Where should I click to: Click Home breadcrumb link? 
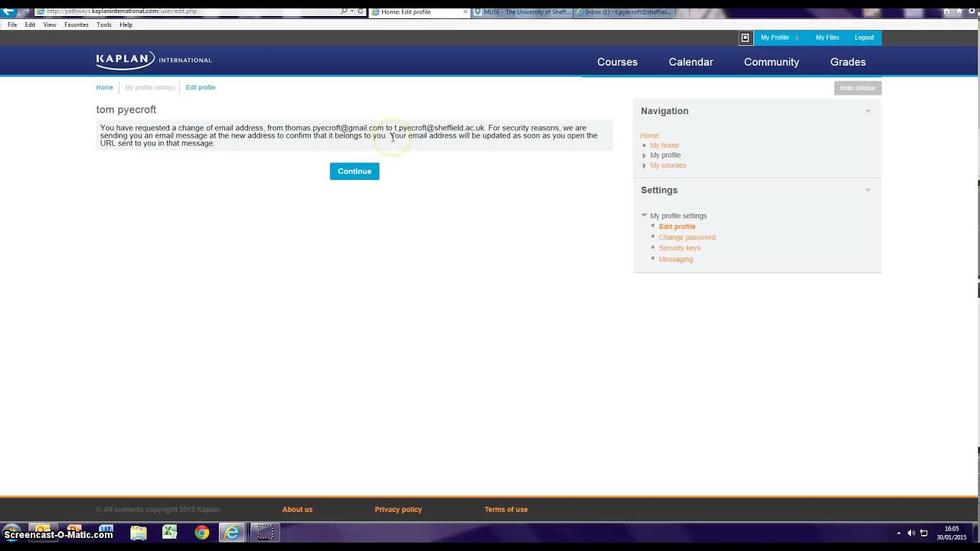tap(104, 87)
